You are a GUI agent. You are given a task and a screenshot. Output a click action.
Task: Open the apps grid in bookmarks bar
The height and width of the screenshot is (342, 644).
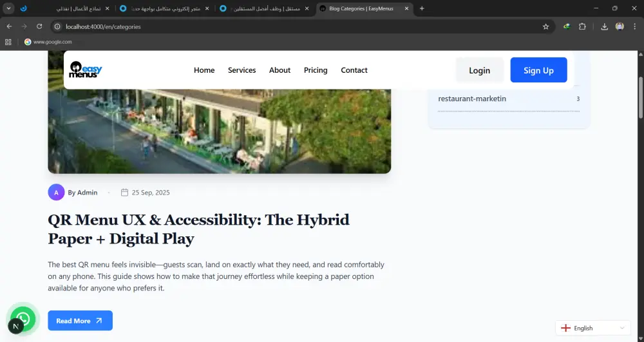(8, 42)
